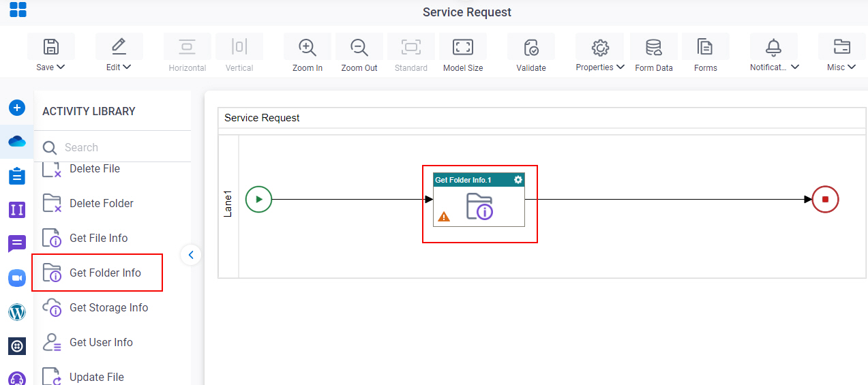This screenshot has width=868, height=385.
Task: Select the Get Folder Info.1 activity shape
Action: tap(479, 200)
